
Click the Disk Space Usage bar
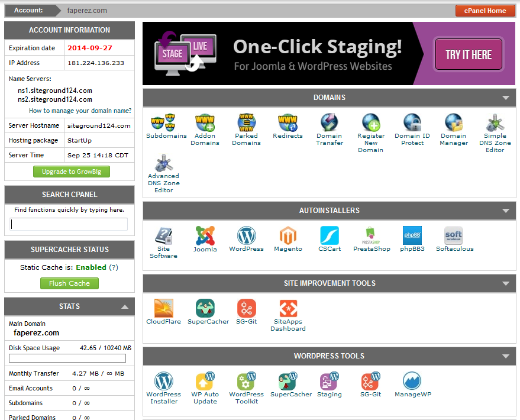click(67, 358)
